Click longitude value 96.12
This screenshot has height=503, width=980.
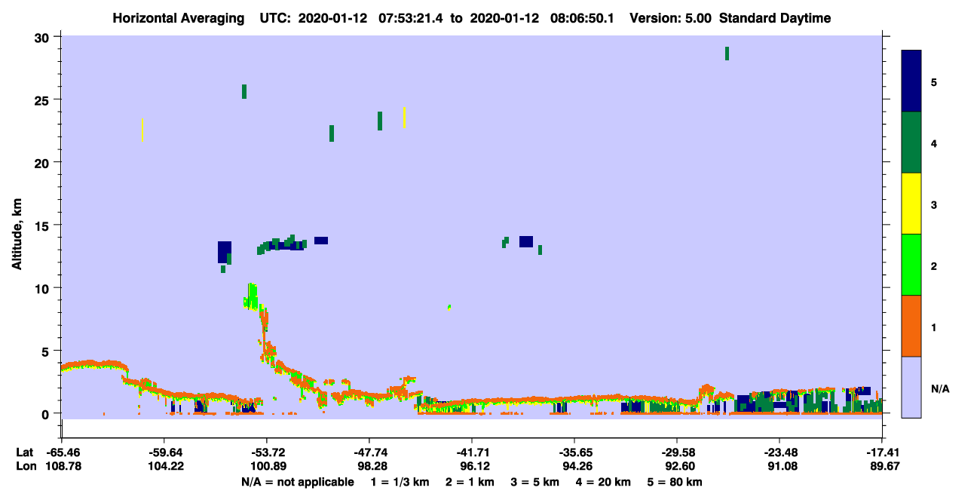(x=472, y=466)
